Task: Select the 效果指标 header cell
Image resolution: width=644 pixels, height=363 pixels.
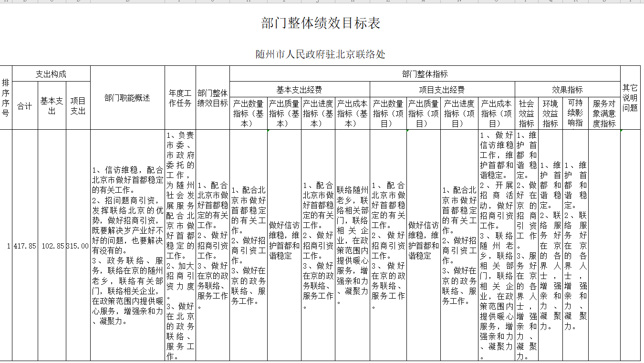Action: [567, 90]
